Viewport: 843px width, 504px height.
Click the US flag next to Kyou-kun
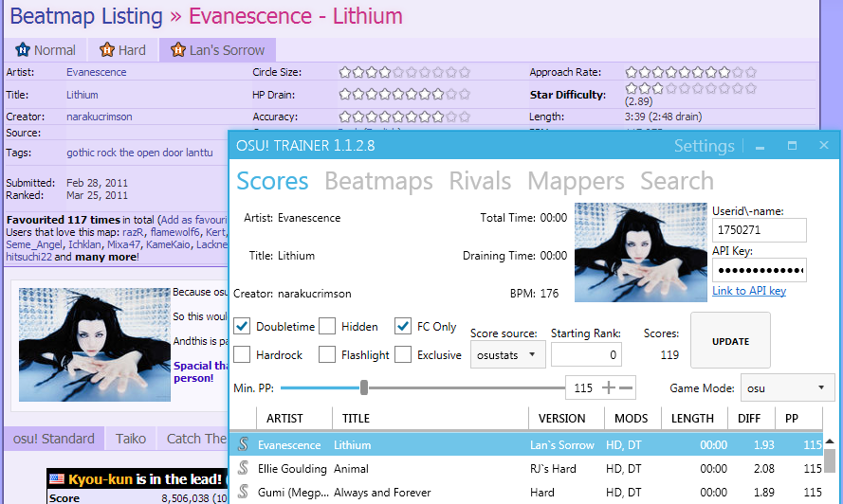pos(57,478)
